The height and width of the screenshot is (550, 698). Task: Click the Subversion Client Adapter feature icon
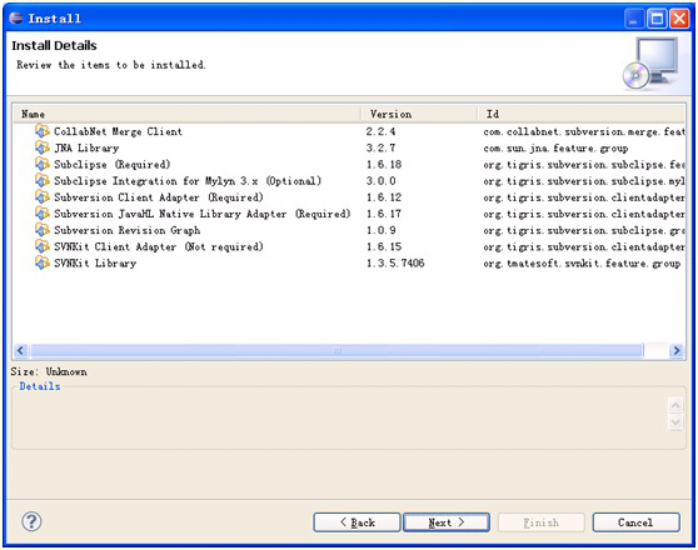tap(42, 198)
